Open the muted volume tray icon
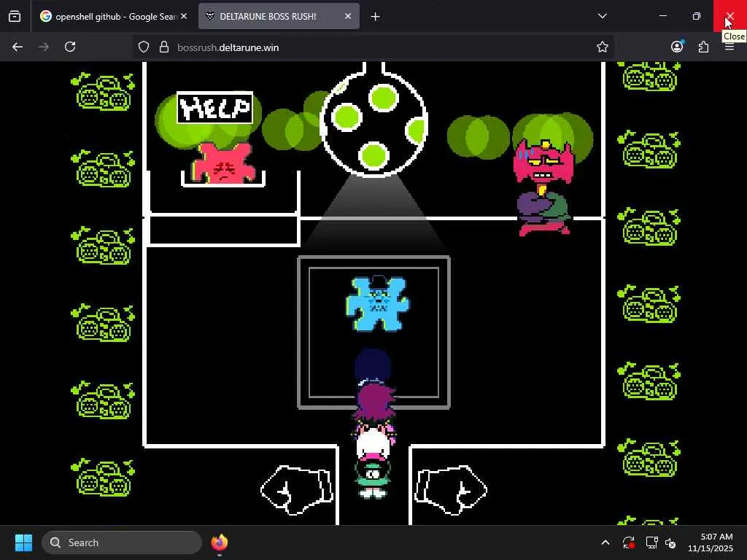Screen dimensions: 747x560 tap(670, 542)
